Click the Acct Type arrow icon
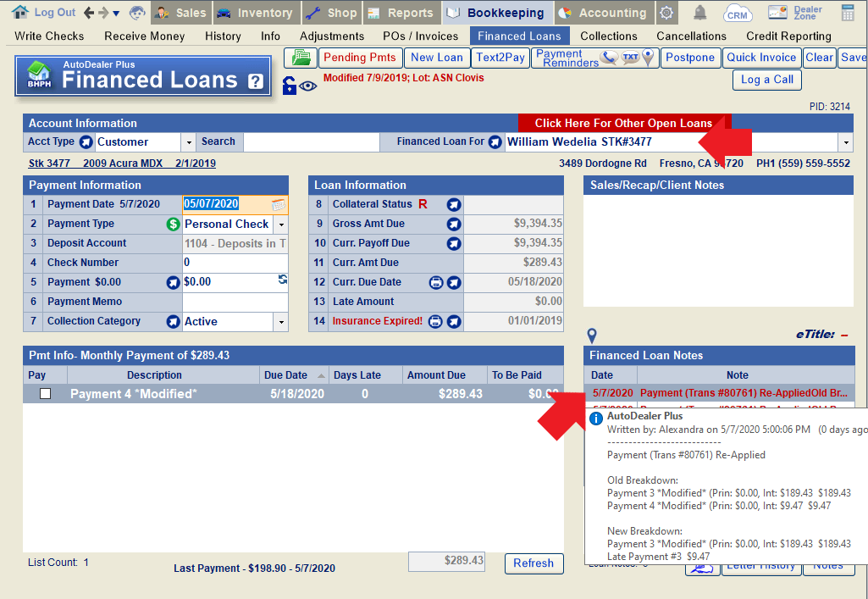This screenshot has height=599, width=868. pos(86,142)
